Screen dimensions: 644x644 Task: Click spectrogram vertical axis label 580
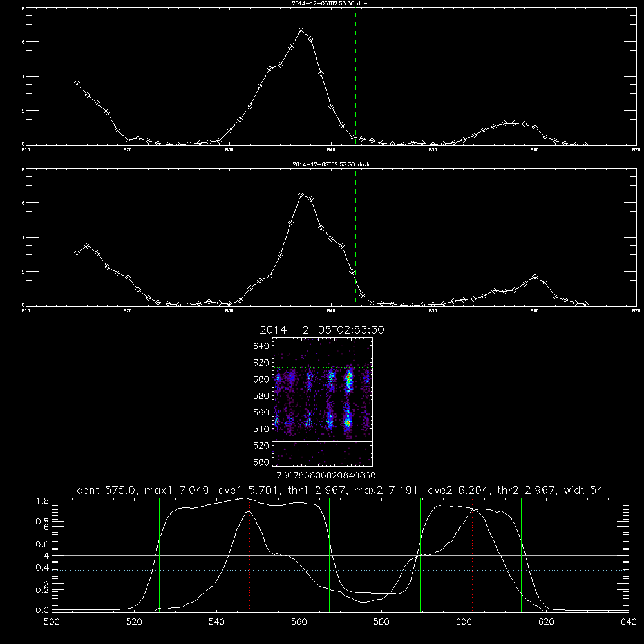click(261, 396)
